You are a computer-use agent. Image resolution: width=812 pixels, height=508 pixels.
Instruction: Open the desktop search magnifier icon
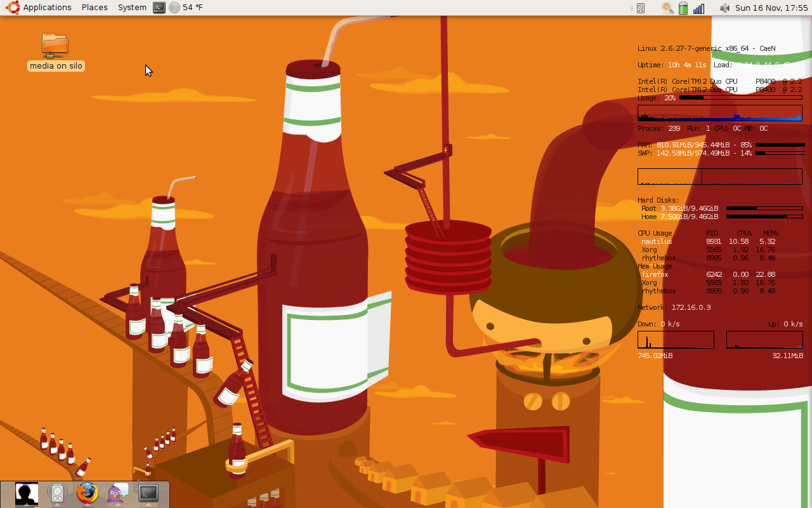click(667, 8)
